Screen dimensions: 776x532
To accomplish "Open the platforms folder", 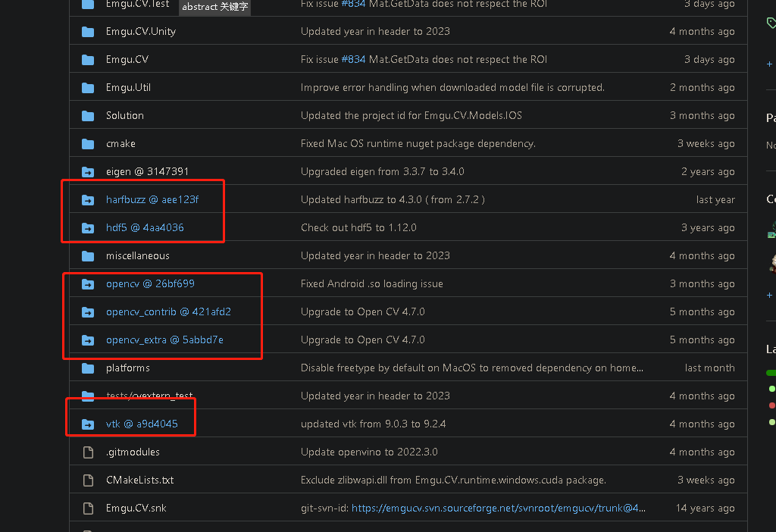I will [x=127, y=368].
